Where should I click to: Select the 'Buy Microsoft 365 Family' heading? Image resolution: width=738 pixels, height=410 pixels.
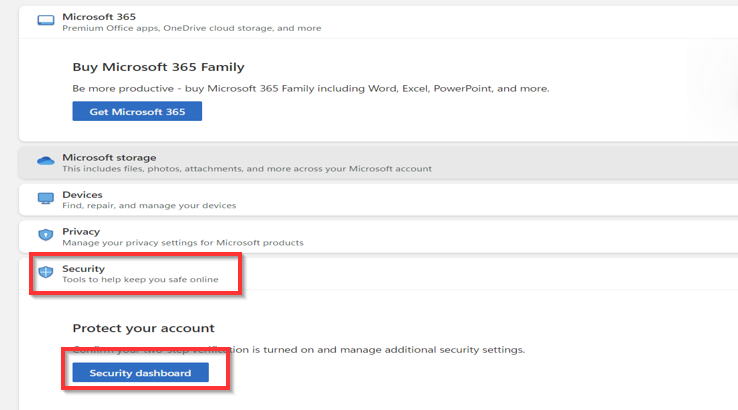tap(158, 67)
